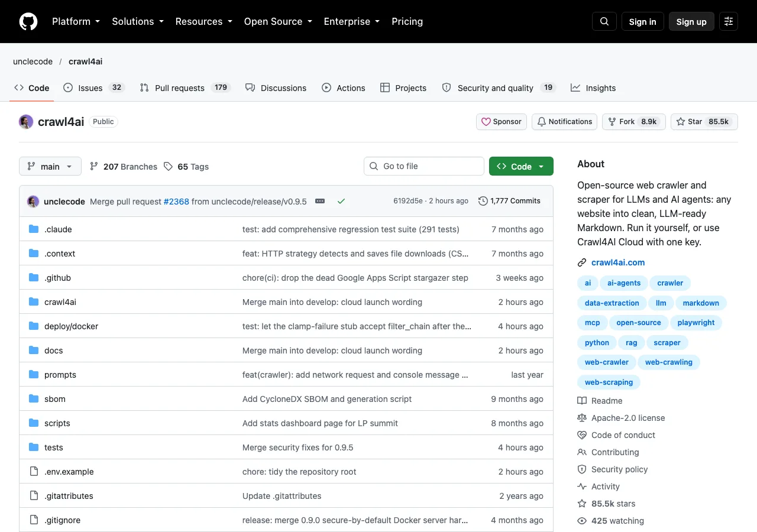This screenshot has width=757, height=532.
Task: Open the Platform dropdown menu
Action: pyautogui.click(x=76, y=21)
